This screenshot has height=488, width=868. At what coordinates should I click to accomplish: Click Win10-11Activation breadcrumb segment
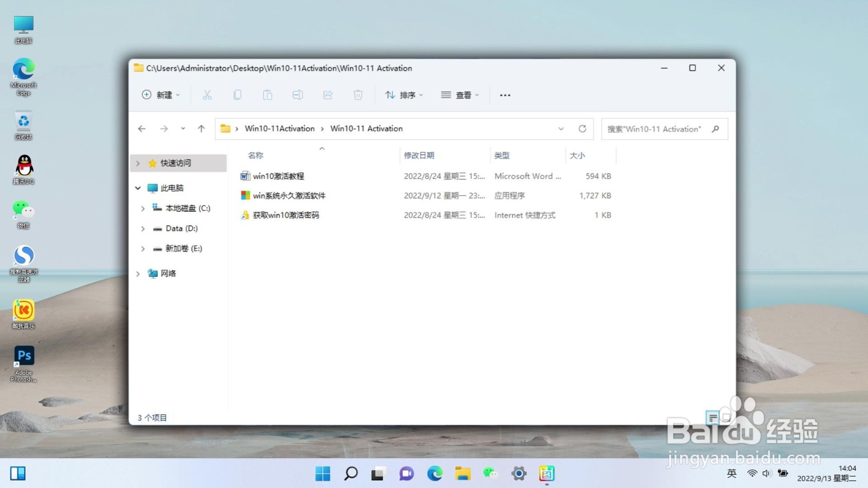point(279,129)
